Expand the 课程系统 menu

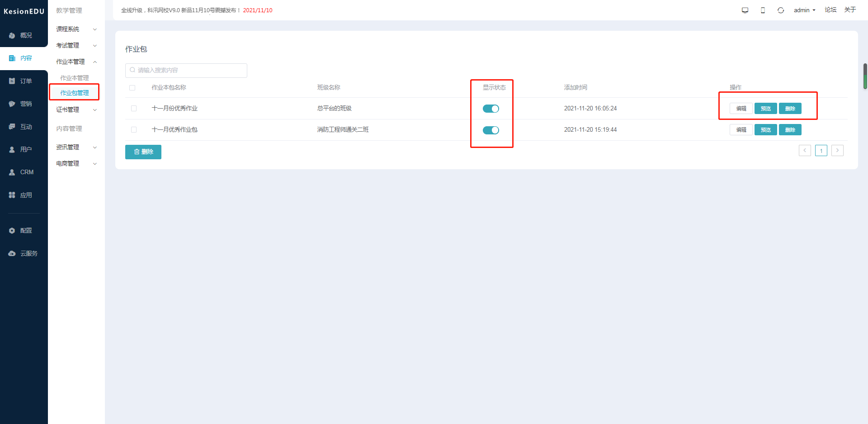coord(76,29)
